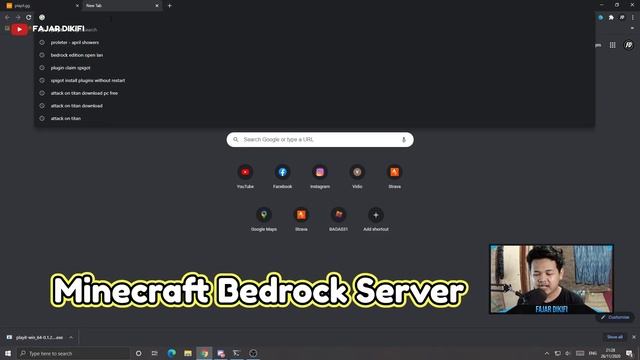Screen dimensions: 640x360
Task: Open the network icon in system tray
Action: click(557, 353)
